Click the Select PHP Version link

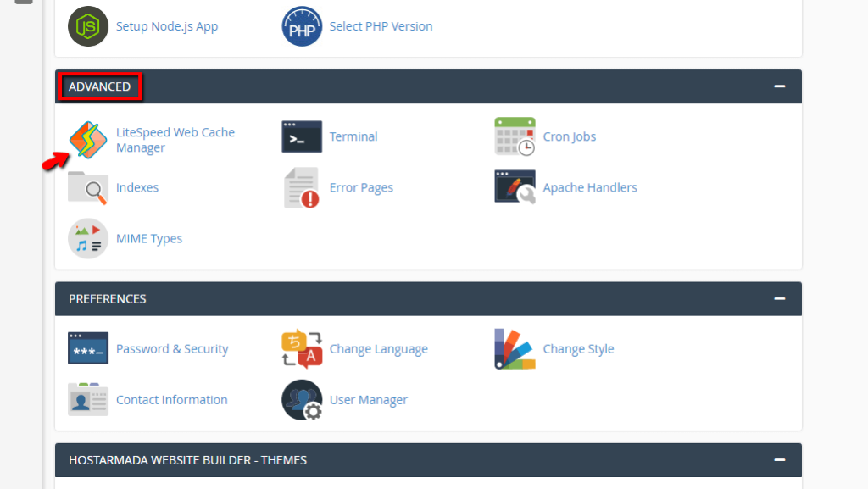(x=381, y=26)
